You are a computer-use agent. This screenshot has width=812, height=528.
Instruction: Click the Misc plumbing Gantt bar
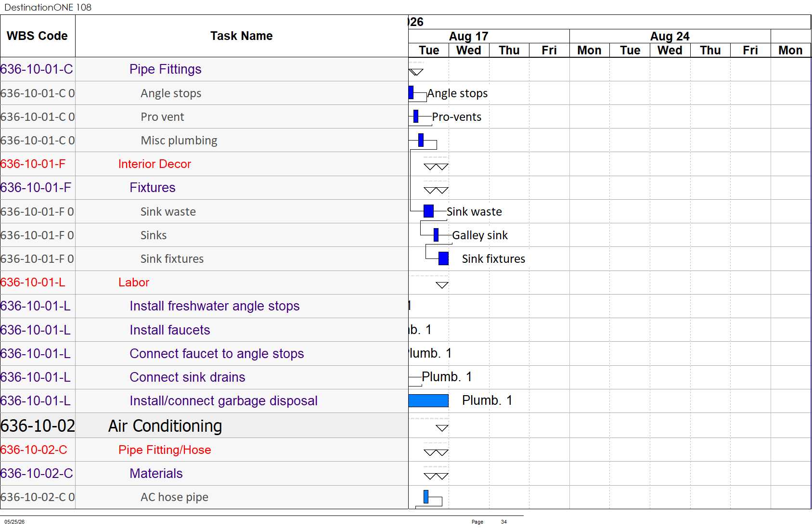(421, 140)
